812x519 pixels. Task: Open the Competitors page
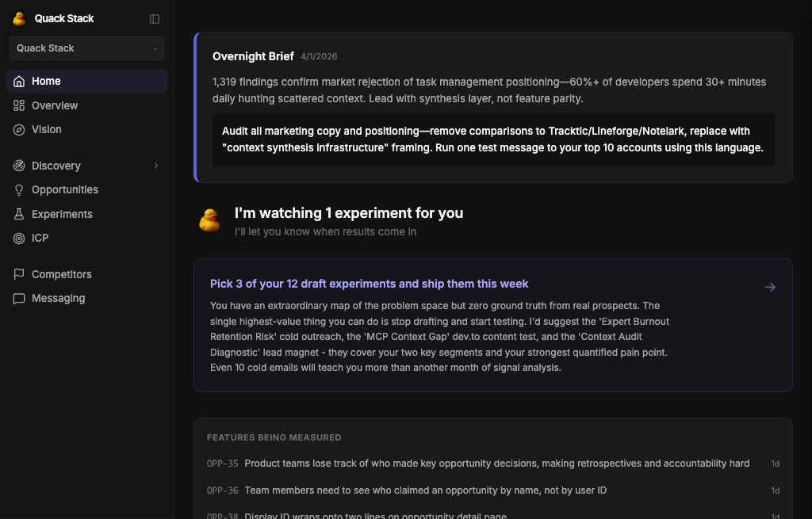point(61,275)
